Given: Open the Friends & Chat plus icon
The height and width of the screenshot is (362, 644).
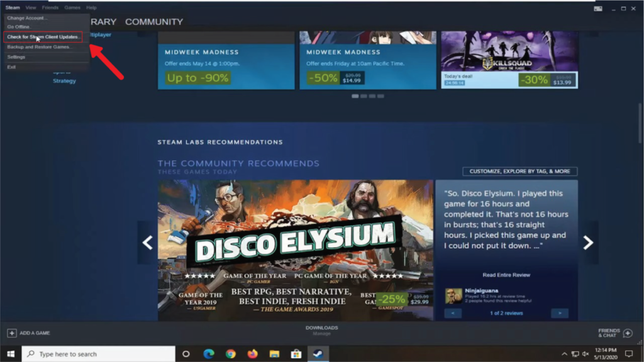Looking at the screenshot, I should [628, 333].
